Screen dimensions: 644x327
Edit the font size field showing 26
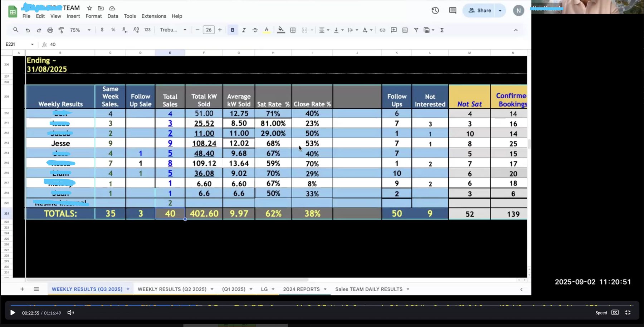(x=209, y=30)
